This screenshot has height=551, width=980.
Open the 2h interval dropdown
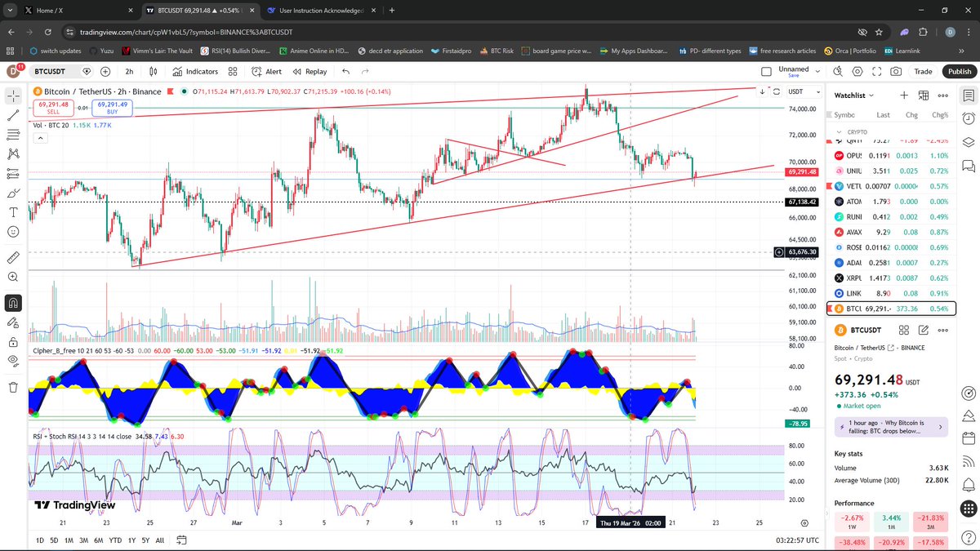tap(129, 72)
